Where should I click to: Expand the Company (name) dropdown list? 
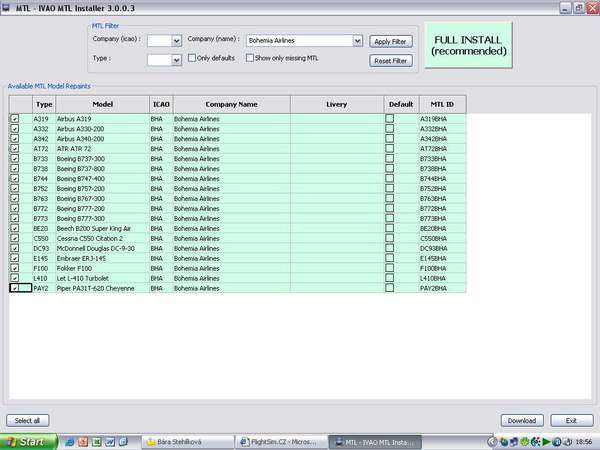click(x=357, y=41)
